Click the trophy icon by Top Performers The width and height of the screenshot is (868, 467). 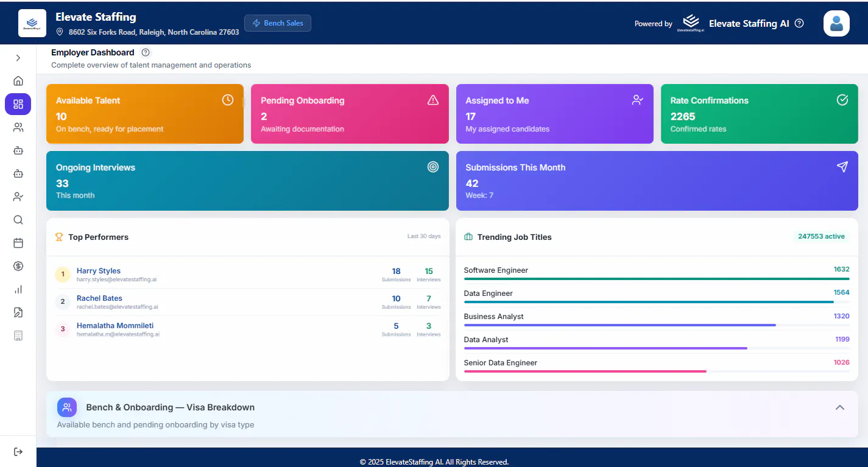pos(59,237)
